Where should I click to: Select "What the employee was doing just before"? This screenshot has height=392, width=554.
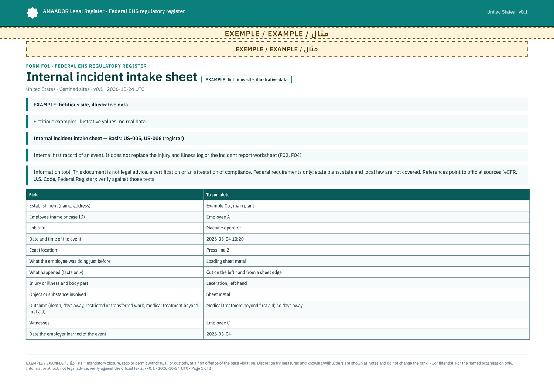pyautogui.click(x=114, y=261)
